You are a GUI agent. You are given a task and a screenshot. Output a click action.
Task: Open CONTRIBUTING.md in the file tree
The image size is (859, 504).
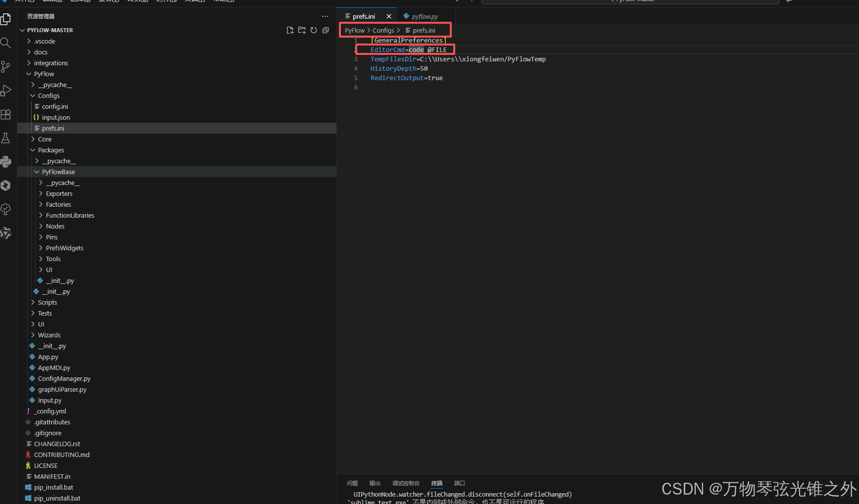click(x=62, y=455)
